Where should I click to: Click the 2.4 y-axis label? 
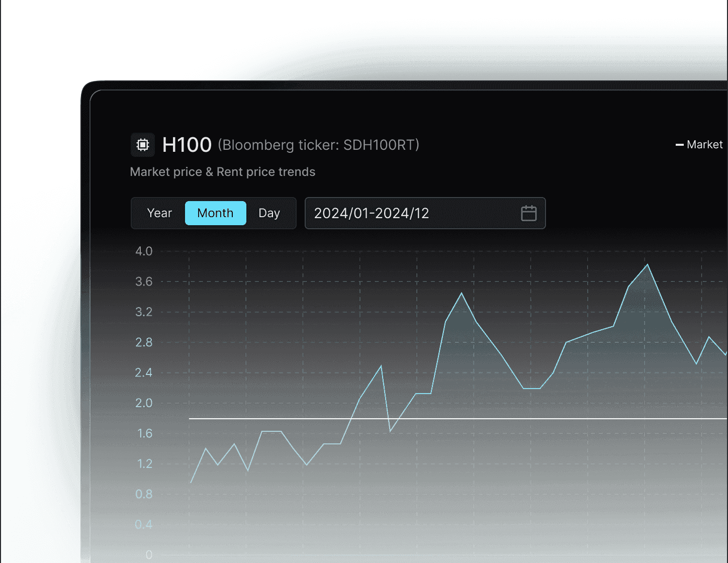click(x=144, y=372)
